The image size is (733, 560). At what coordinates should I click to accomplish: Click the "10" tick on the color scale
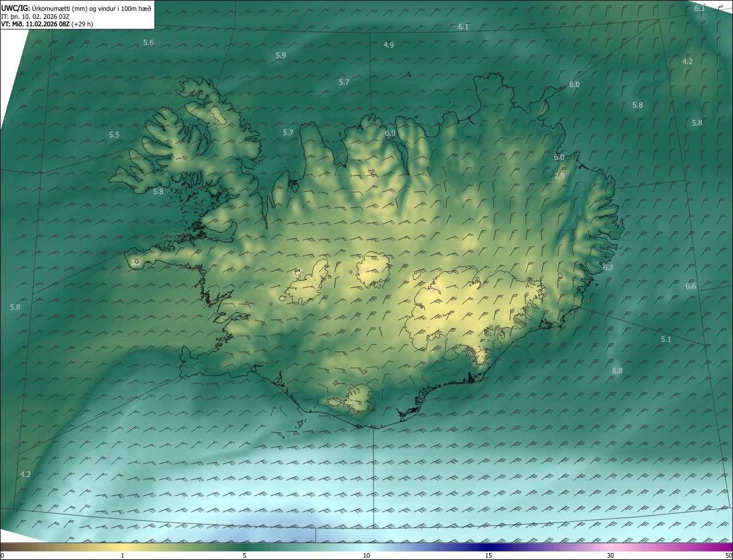tap(366, 555)
